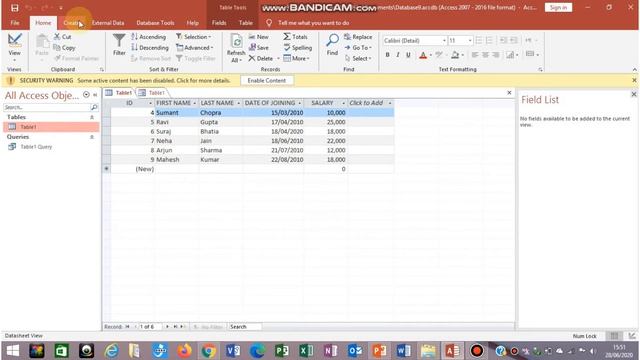Open the More records dropdown

296,58
